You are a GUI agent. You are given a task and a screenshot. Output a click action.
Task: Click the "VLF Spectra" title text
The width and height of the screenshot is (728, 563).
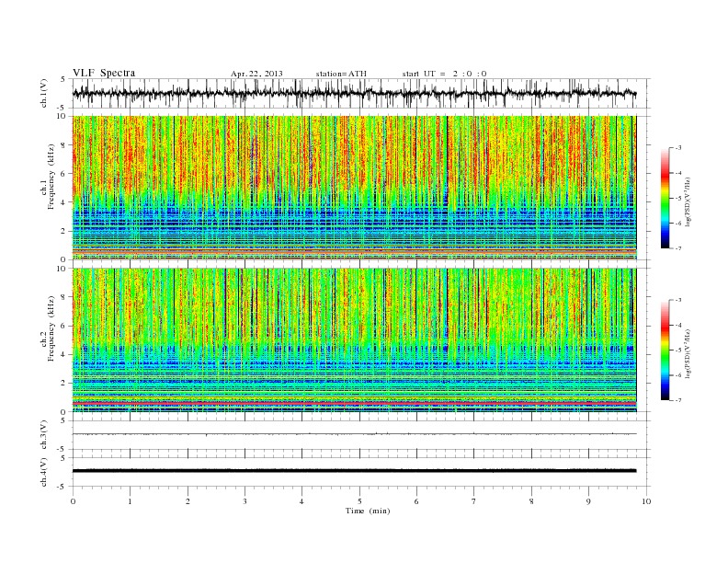click(x=104, y=73)
